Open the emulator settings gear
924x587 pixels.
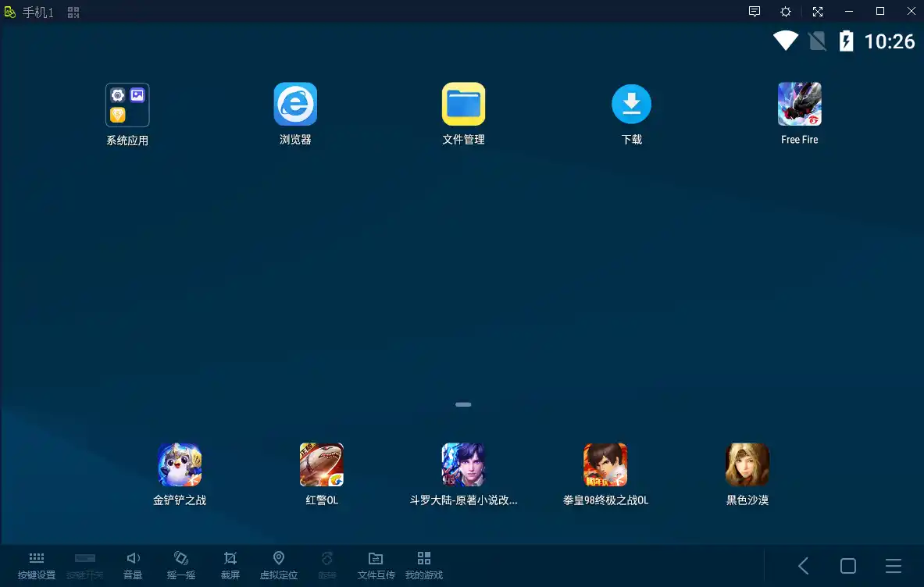(x=785, y=11)
